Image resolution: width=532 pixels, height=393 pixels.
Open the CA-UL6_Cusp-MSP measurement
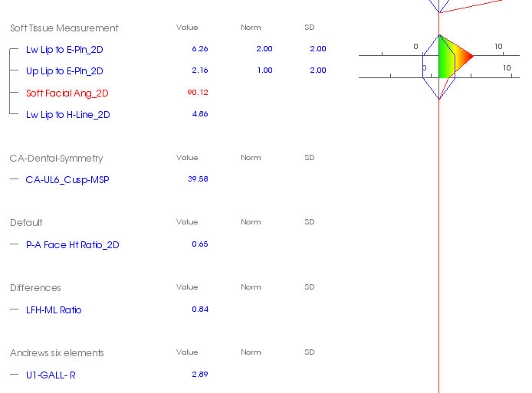tap(67, 180)
